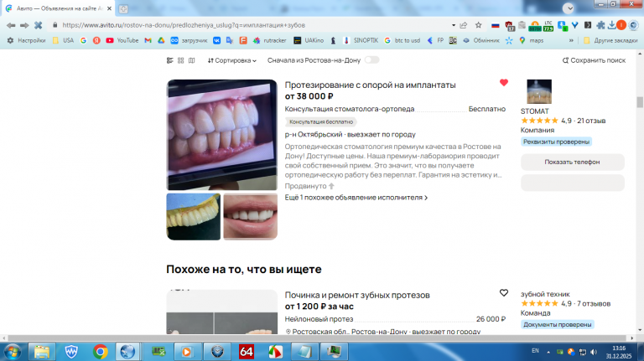Open the Yandex bookmark icon
The width and height of the screenshot is (644, 361).
click(x=96, y=40)
